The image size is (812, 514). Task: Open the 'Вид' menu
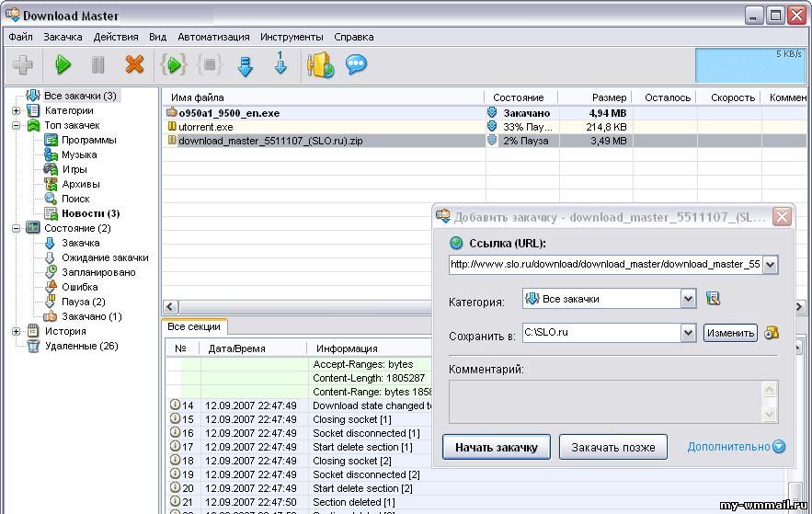[x=158, y=37]
